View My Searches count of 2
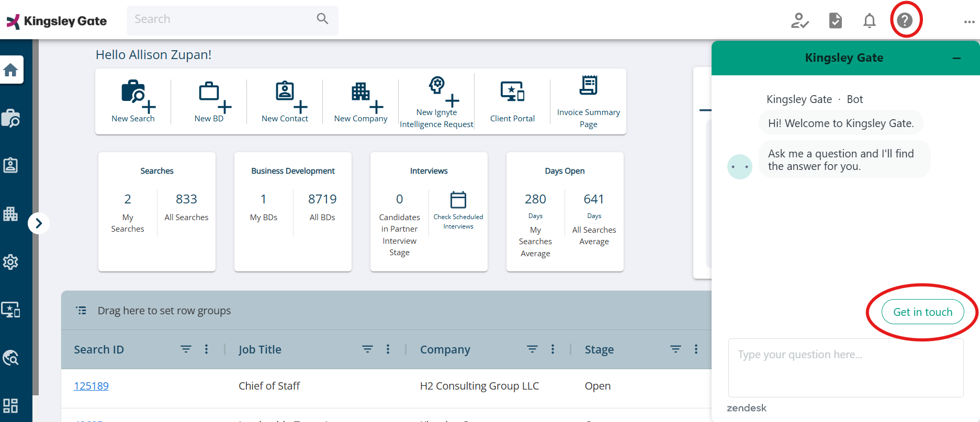980x422 pixels. tap(128, 199)
